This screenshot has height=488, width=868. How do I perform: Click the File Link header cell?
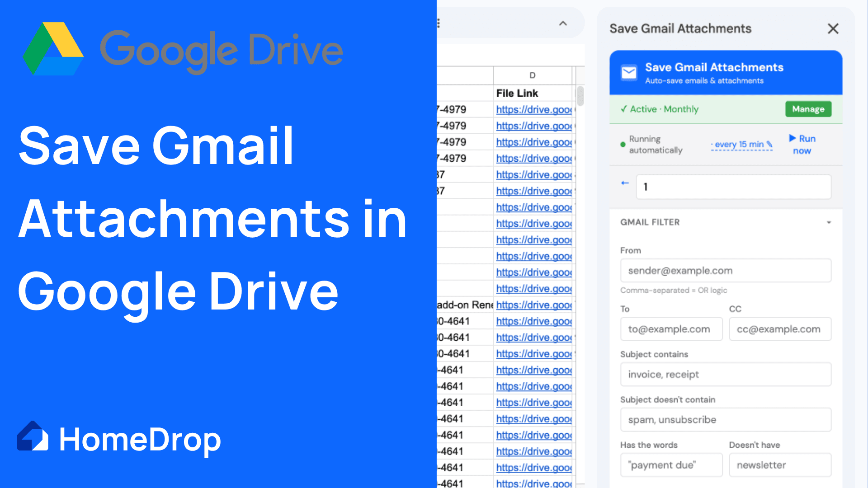coord(533,93)
